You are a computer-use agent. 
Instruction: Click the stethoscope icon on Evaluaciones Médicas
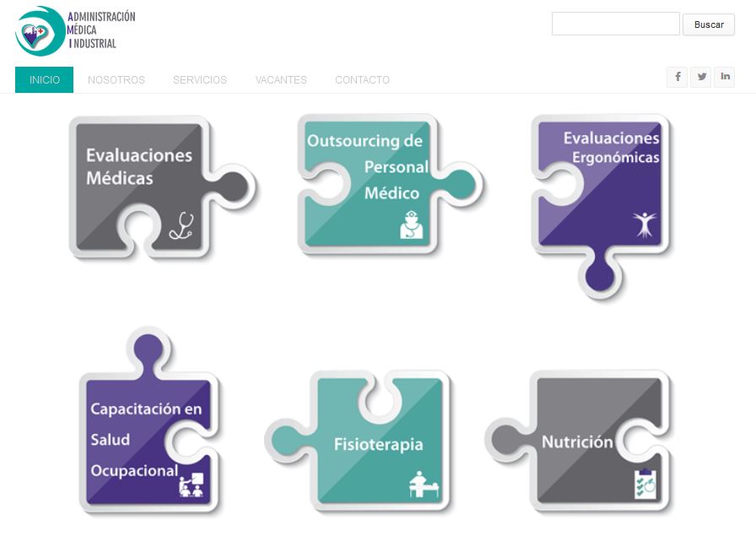tap(181, 225)
